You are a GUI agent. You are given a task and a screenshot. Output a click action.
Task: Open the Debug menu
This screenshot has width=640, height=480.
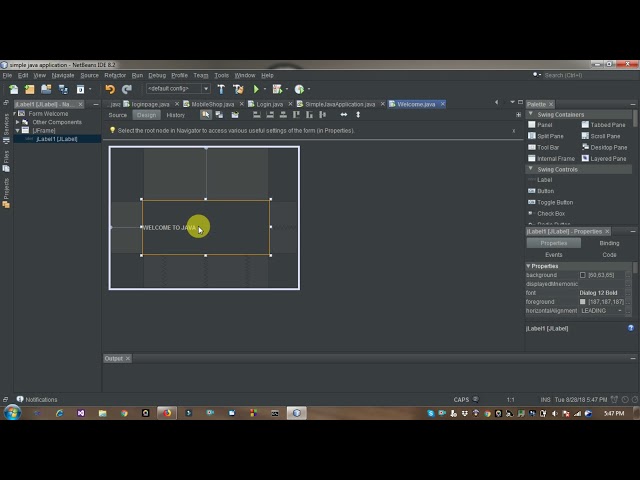tap(157, 76)
